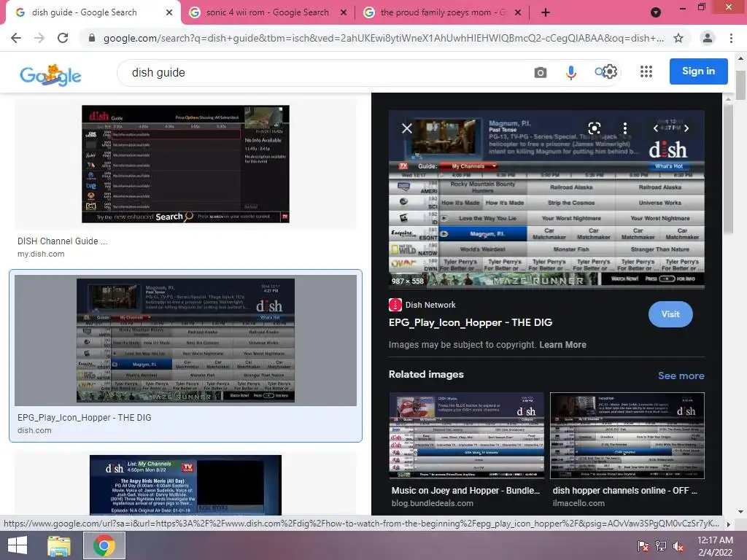Open DISH Channel Guide thumbnail
Viewport: 747px width, 560px height.
coord(185,164)
